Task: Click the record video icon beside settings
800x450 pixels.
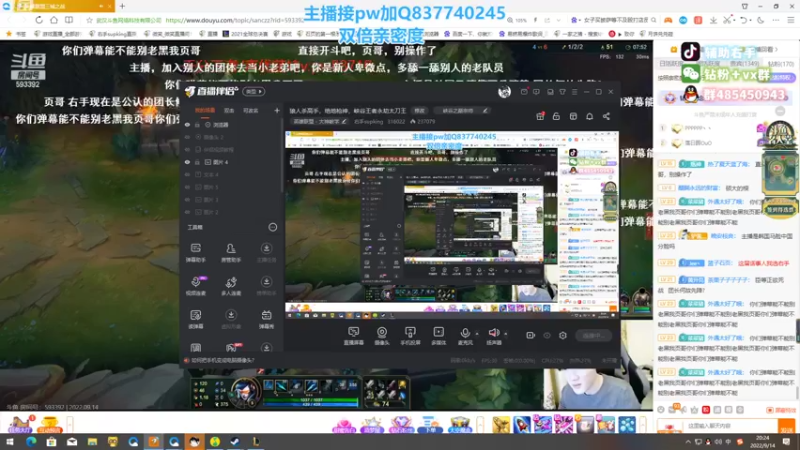Action: pyautogui.click(x=531, y=335)
